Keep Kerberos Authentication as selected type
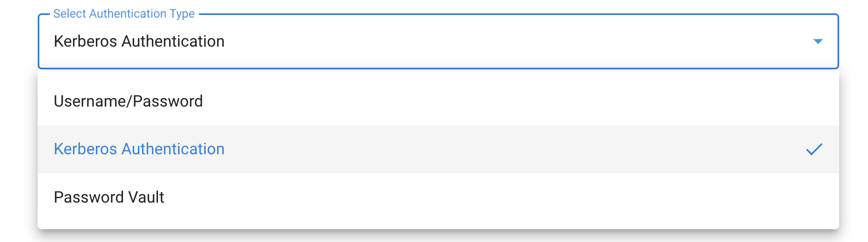This screenshot has height=242, width=868. click(139, 149)
